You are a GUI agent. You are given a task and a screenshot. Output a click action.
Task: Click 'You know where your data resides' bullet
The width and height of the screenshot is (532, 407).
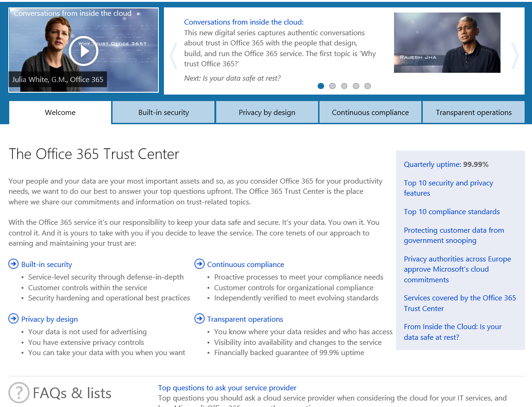point(303,331)
